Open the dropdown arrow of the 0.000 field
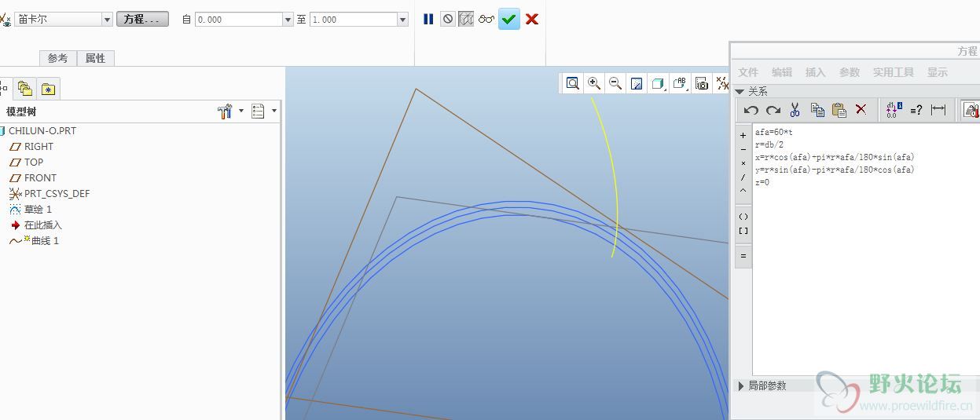The height and width of the screenshot is (420, 980). point(288,20)
